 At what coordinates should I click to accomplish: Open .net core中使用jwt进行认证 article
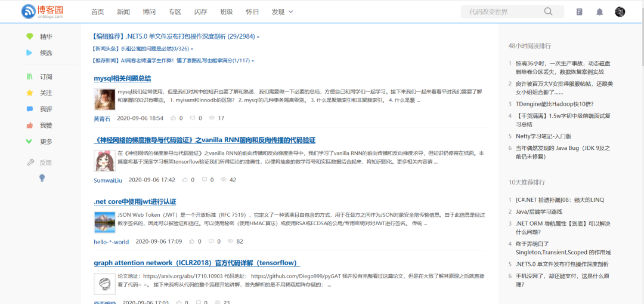pos(135,202)
